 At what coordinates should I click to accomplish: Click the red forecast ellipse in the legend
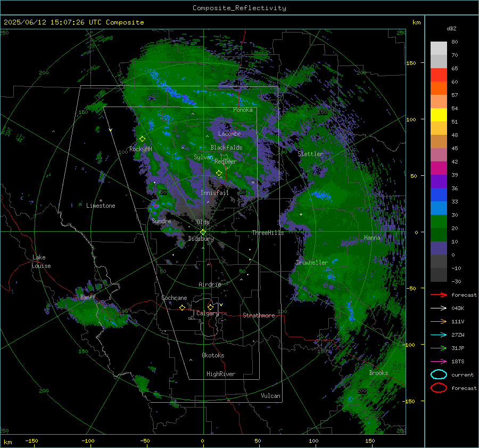tap(439, 388)
